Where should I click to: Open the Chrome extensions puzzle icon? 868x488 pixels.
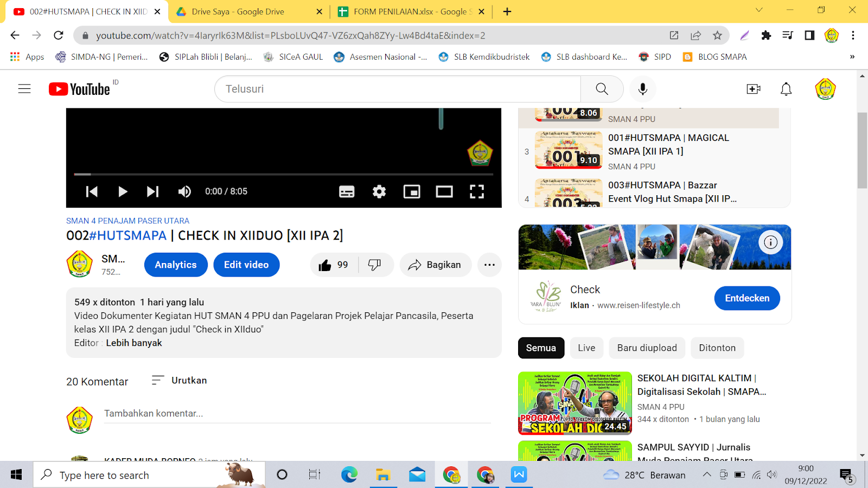click(766, 35)
